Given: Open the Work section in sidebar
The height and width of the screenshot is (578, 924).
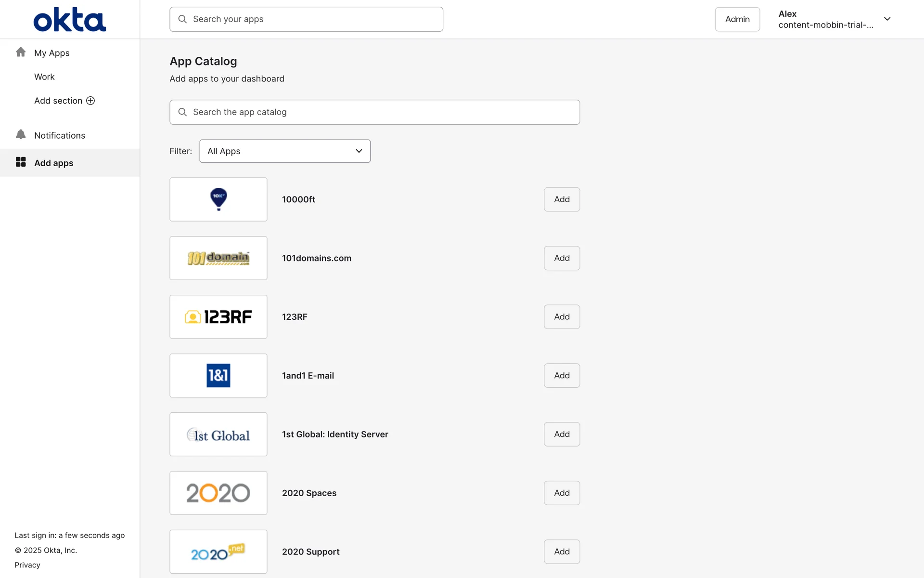Looking at the screenshot, I should pos(44,77).
